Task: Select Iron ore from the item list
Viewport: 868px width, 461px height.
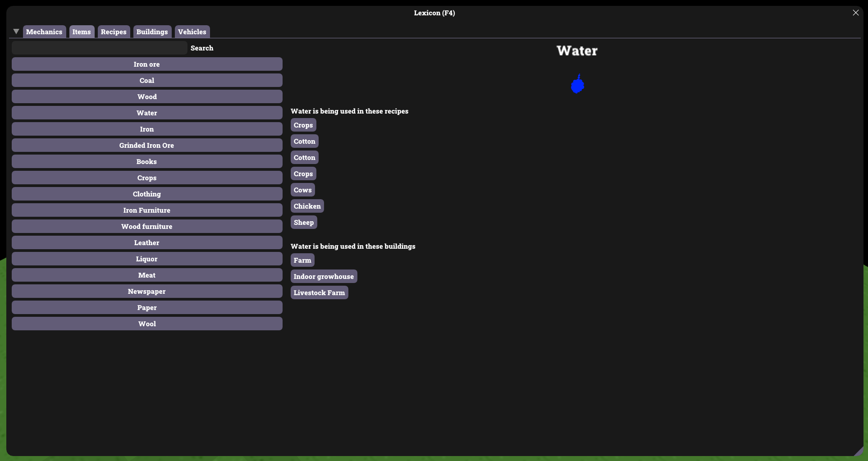Action: pos(147,64)
